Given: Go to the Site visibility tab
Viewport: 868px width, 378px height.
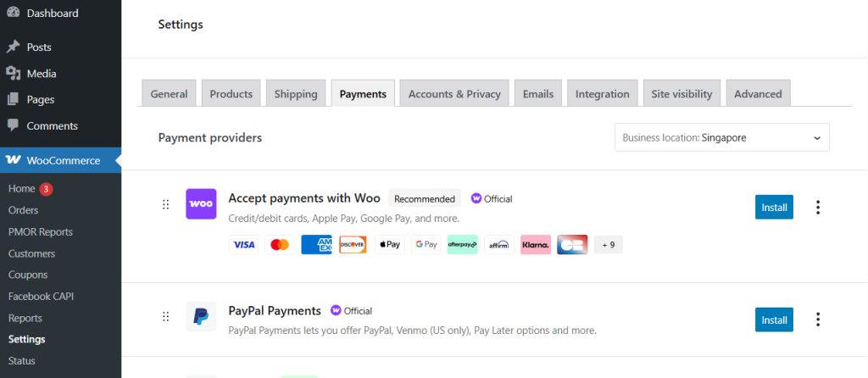Looking at the screenshot, I should [682, 94].
